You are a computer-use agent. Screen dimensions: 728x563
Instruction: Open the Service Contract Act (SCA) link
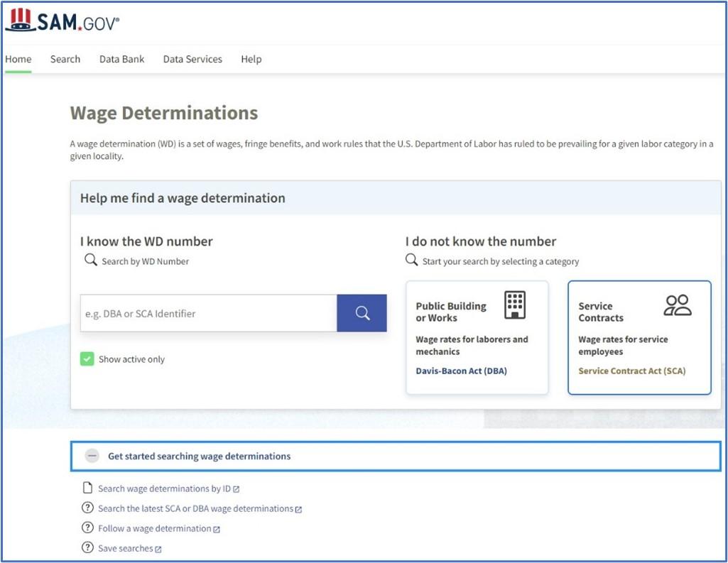click(x=632, y=371)
